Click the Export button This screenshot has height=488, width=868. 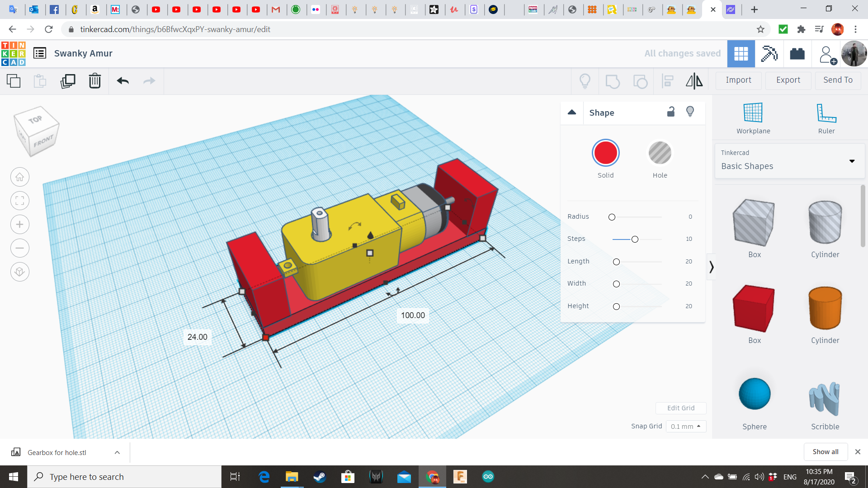pyautogui.click(x=788, y=80)
